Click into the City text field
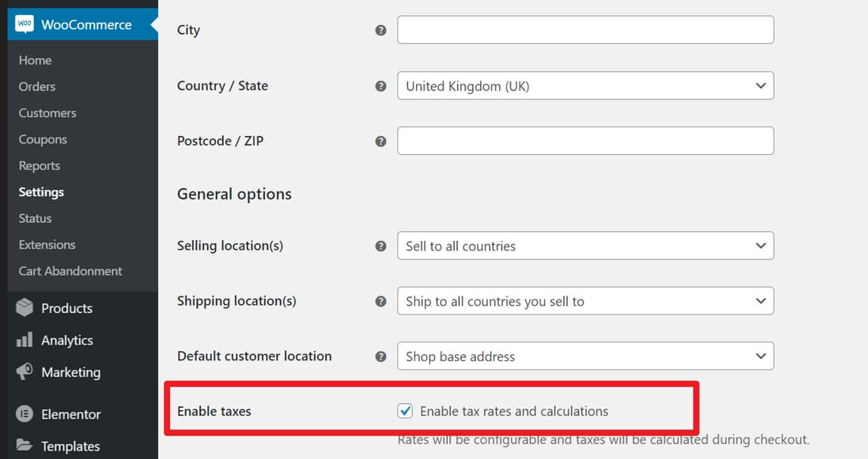The height and width of the screenshot is (459, 868). [x=585, y=30]
